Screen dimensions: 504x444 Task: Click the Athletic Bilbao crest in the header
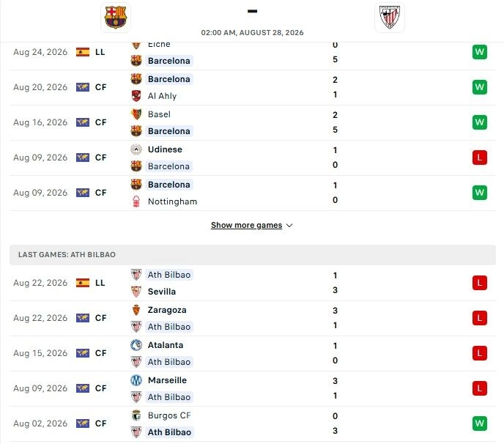[389, 18]
